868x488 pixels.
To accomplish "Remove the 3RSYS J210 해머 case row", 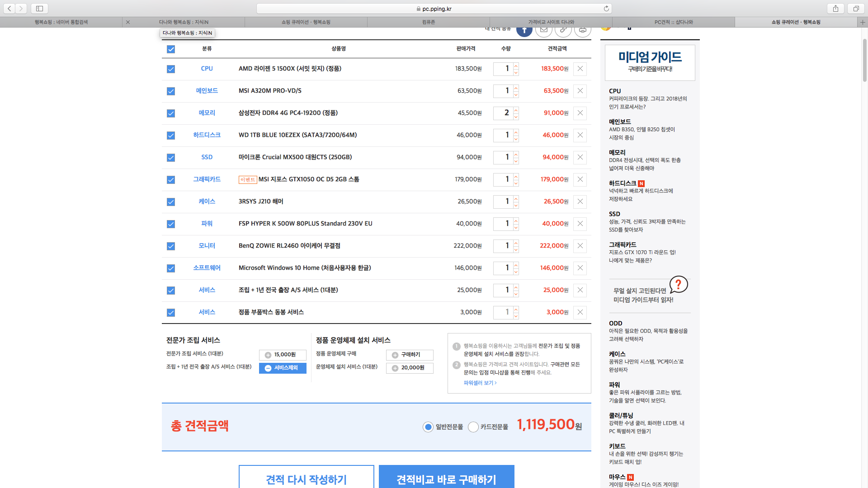I will [x=580, y=202].
